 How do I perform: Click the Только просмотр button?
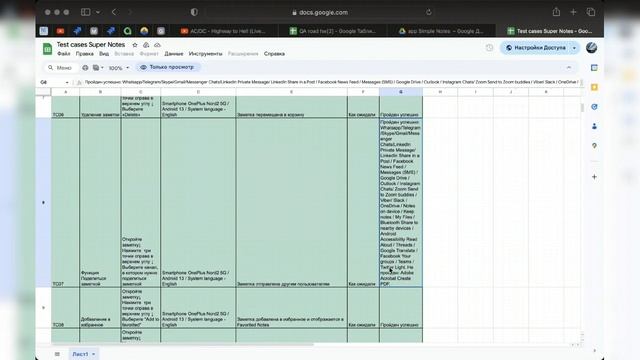(168, 67)
